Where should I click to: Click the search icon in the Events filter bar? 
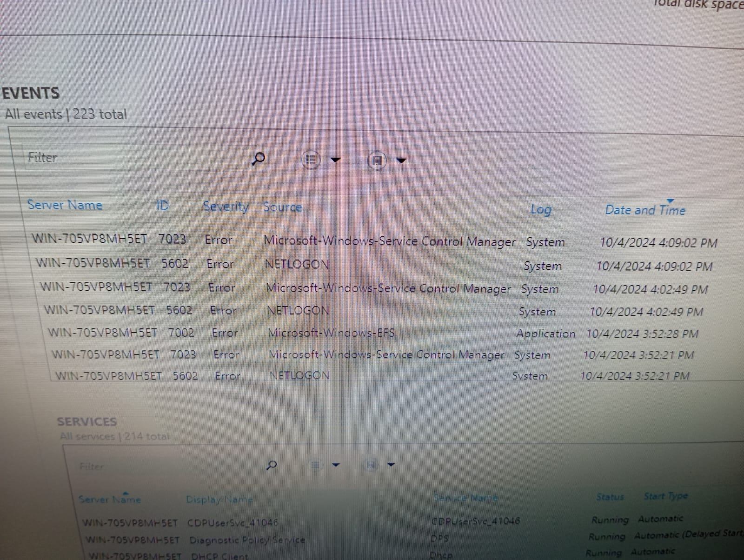(x=259, y=159)
